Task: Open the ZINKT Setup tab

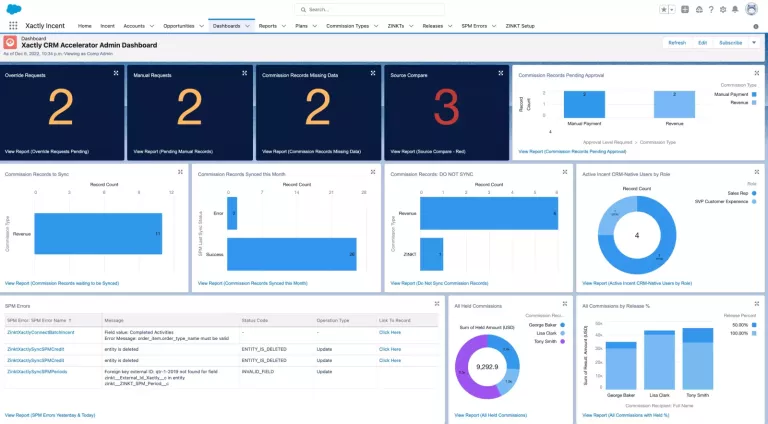Action: 520,26
